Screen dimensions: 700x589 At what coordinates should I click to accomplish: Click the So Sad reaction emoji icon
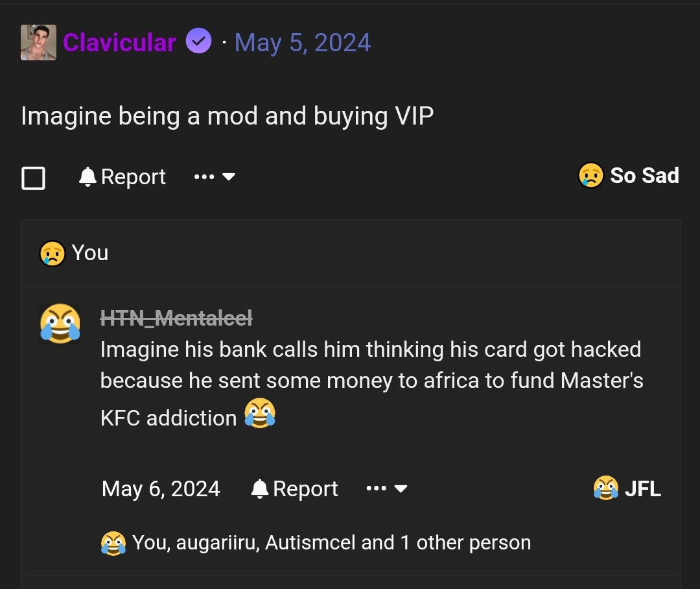pos(590,176)
